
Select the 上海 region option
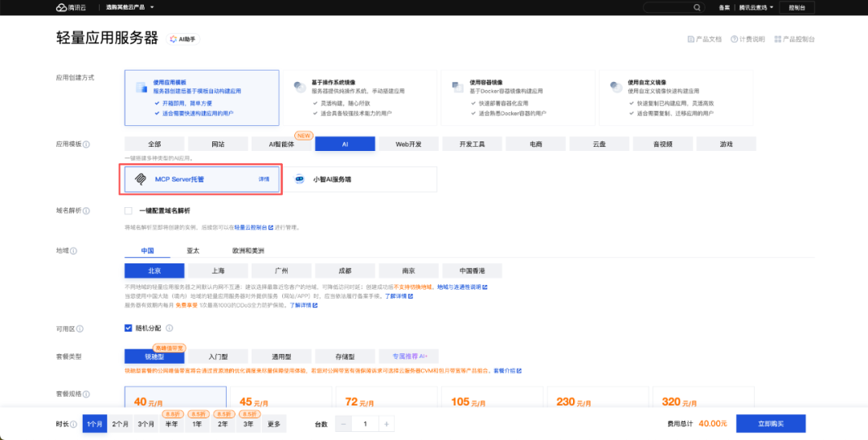218,271
